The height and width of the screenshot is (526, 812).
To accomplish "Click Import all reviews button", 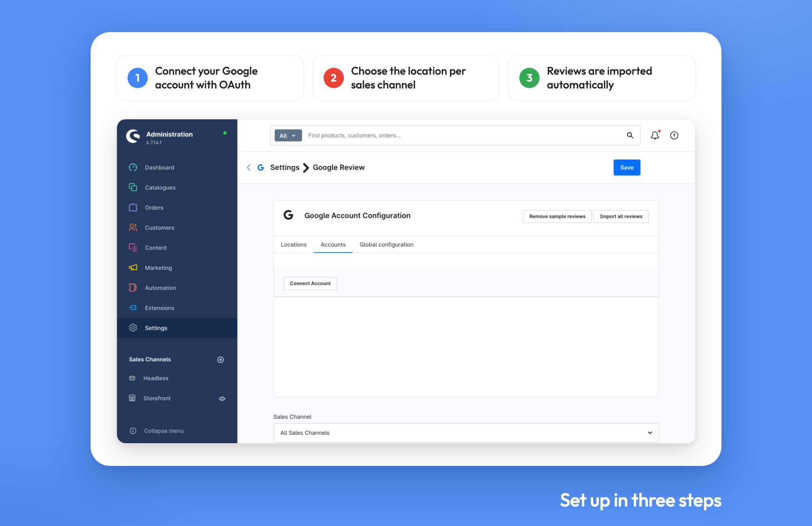I will tap(621, 216).
